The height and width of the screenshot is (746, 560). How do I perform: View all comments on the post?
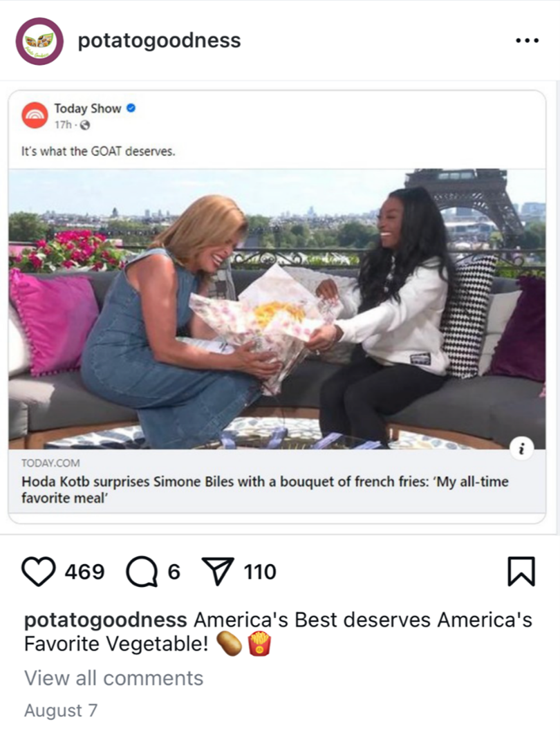pos(113,678)
